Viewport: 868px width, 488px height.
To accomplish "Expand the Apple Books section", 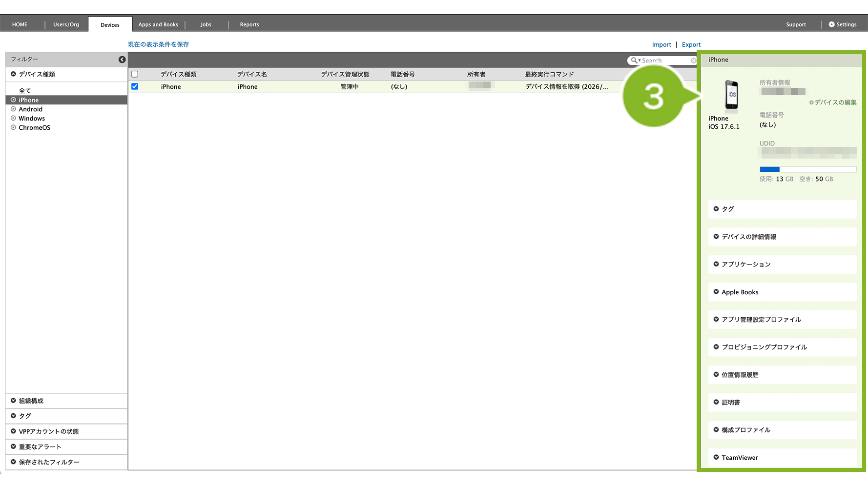I will pyautogui.click(x=716, y=292).
